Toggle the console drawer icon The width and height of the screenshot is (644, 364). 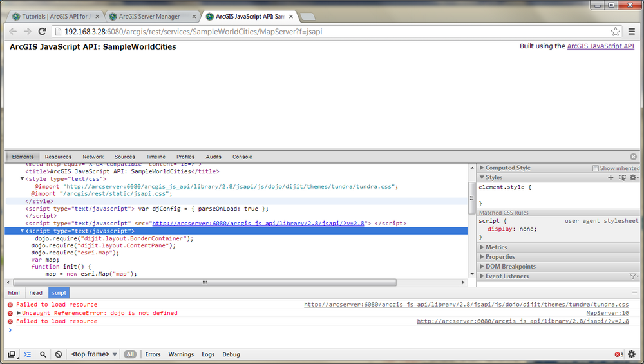27,354
